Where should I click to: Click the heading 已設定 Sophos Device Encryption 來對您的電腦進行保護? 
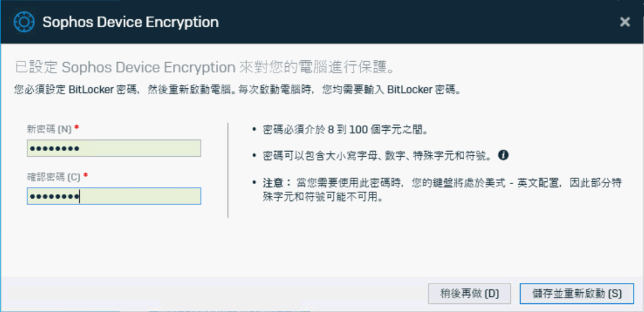(x=205, y=67)
